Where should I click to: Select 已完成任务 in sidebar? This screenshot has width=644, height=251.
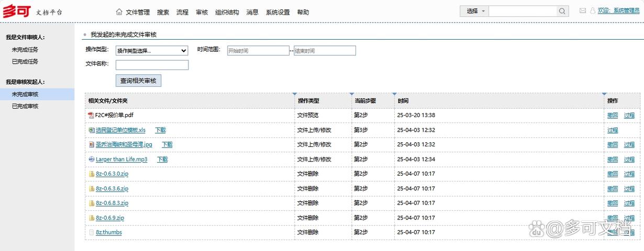(25, 62)
